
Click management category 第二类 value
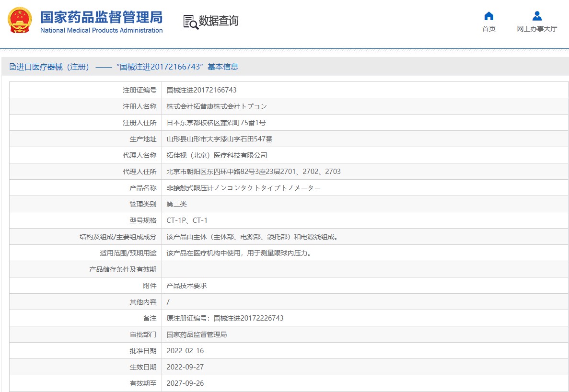[177, 204]
